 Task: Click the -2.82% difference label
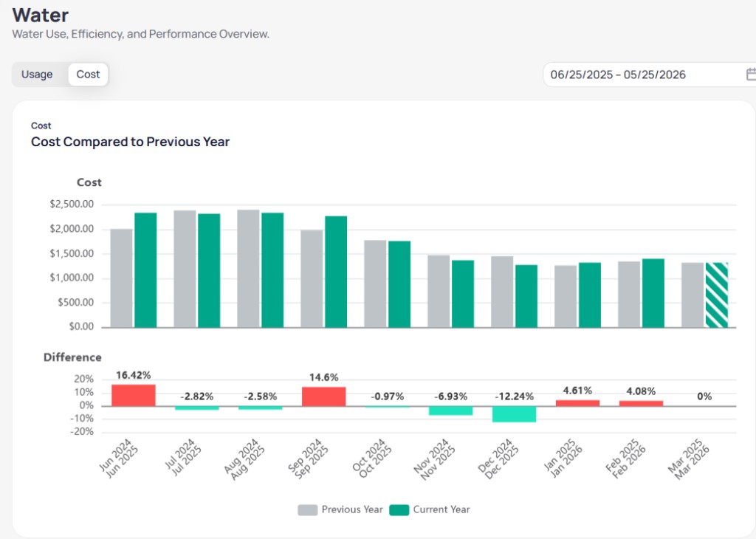196,396
